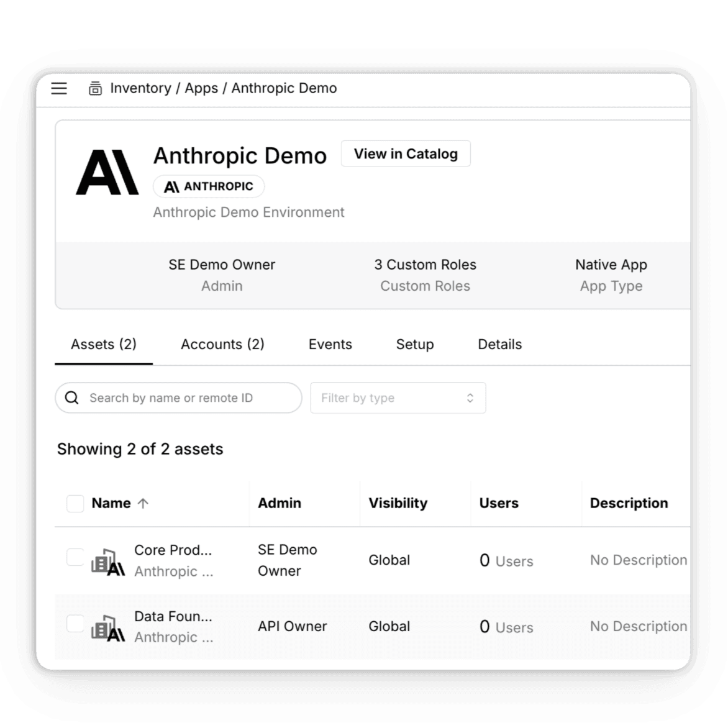This screenshot has height=728, width=728.
Task: Toggle the select-all assets checkbox
Action: coord(75,503)
